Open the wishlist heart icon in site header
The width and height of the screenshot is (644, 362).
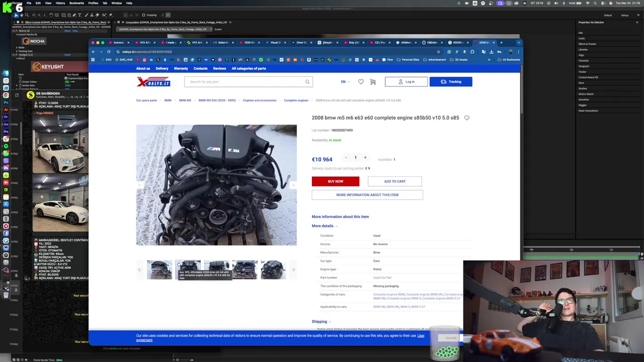click(361, 81)
